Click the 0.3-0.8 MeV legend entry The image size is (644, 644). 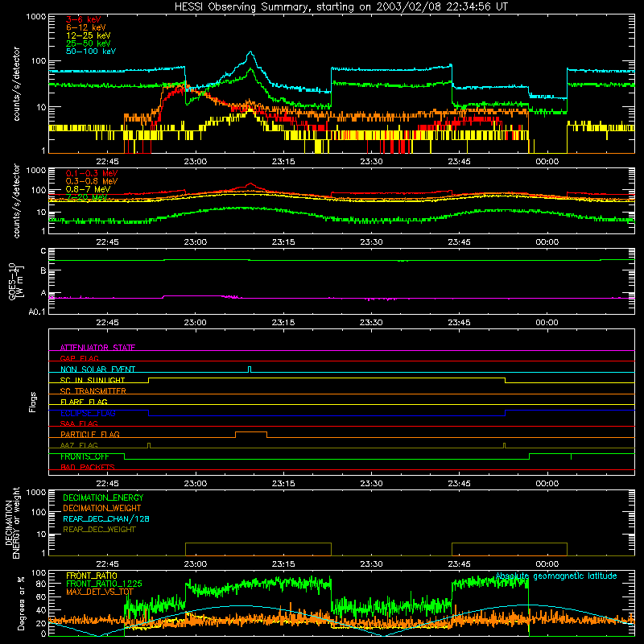tap(92, 181)
